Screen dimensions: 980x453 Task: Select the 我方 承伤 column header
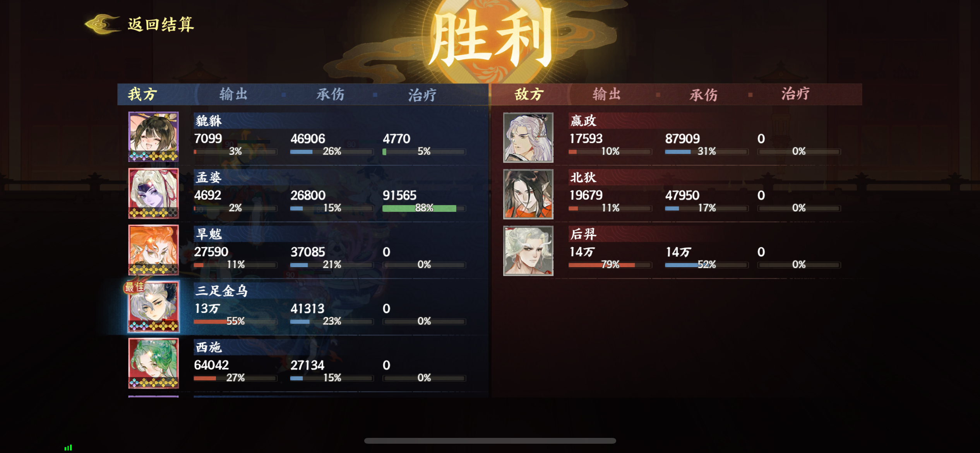[x=330, y=94]
